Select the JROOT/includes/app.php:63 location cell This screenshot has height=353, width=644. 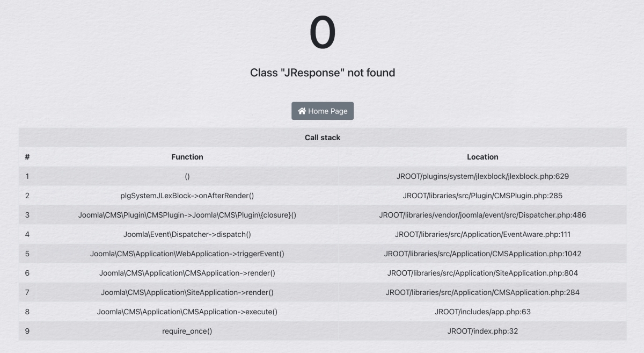pyautogui.click(x=482, y=312)
